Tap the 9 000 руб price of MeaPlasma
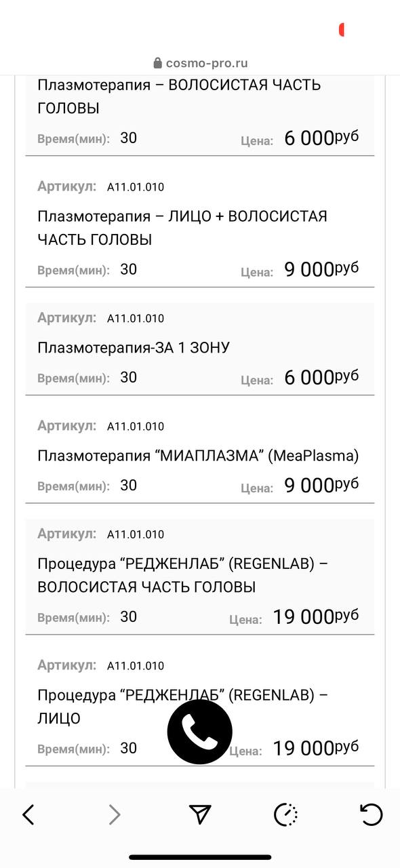The width and height of the screenshot is (400, 868). point(321,485)
